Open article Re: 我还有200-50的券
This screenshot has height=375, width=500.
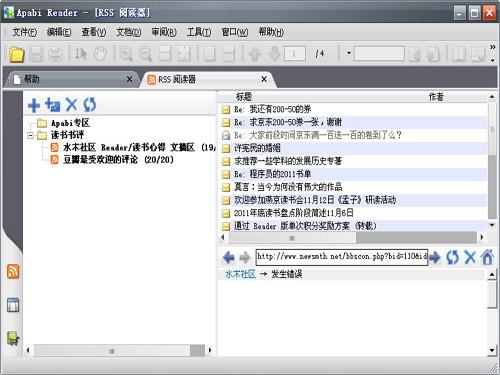(353, 109)
